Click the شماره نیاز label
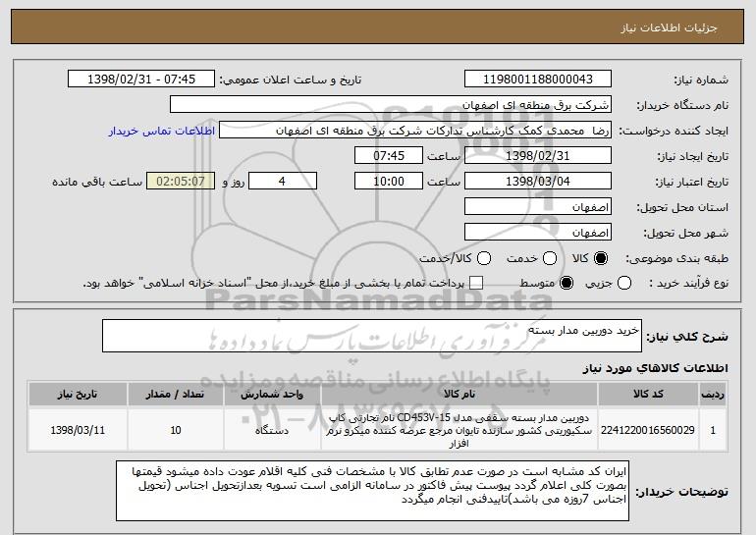Screen dimensions: 756x535 pos(702,80)
